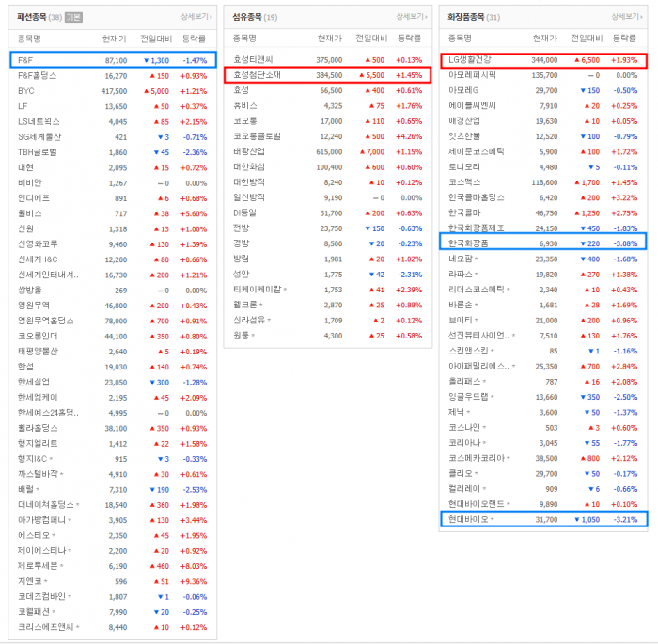Open the F&F stock row name

click(x=25, y=60)
